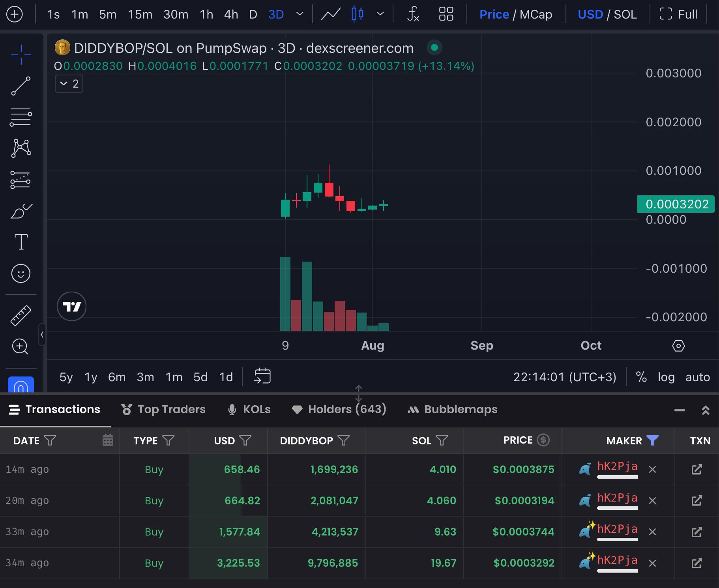Toggle the auto scale mode
Image resolution: width=719 pixels, height=588 pixels.
pos(698,377)
